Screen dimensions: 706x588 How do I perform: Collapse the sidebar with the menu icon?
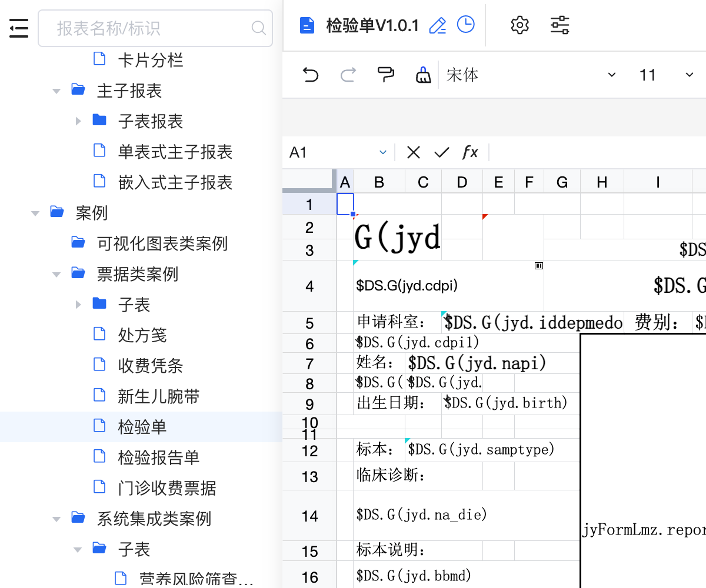click(x=19, y=28)
